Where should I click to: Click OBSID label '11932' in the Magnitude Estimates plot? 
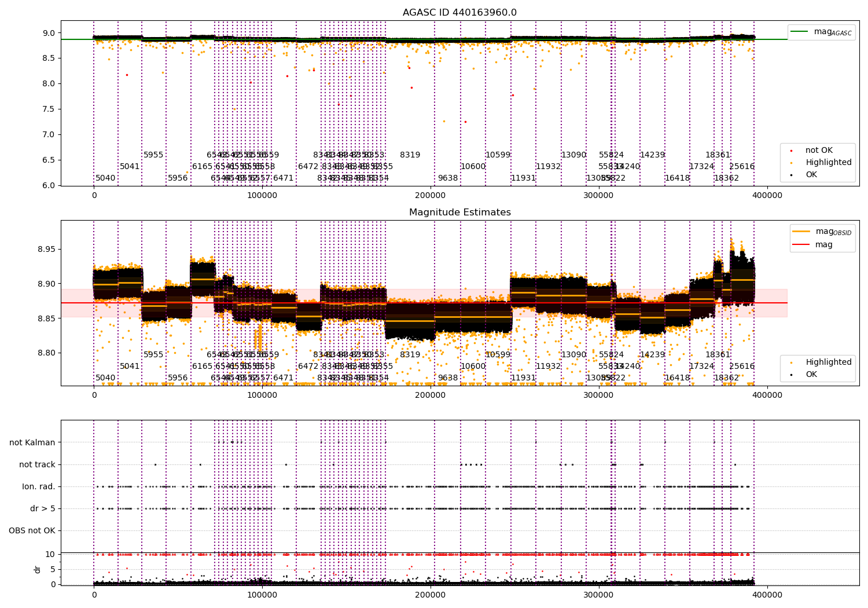coord(548,367)
